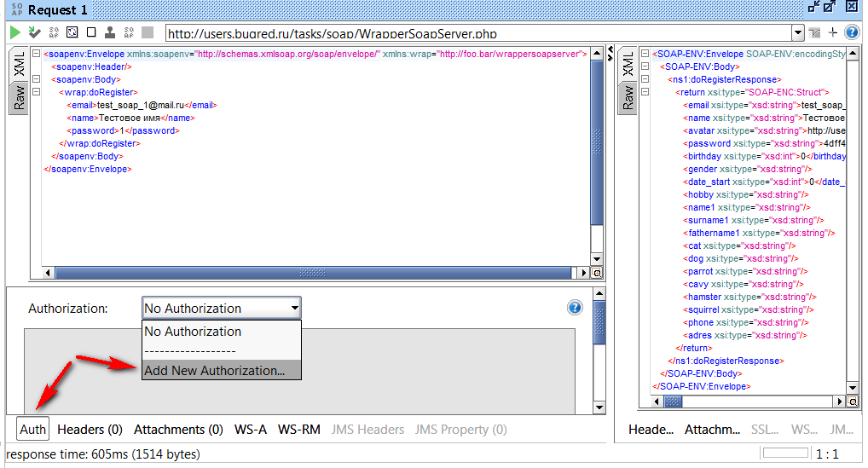Click the stamp-shaped toolbar icon
The height and width of the screenshot is (468, 868).
click(x=110, y=32)
